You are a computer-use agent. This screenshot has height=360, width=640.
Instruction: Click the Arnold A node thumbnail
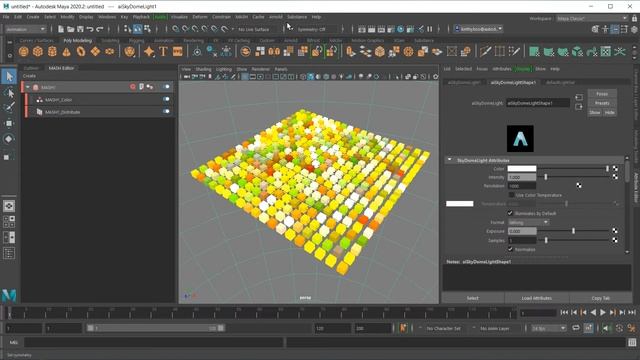point(520,139)
